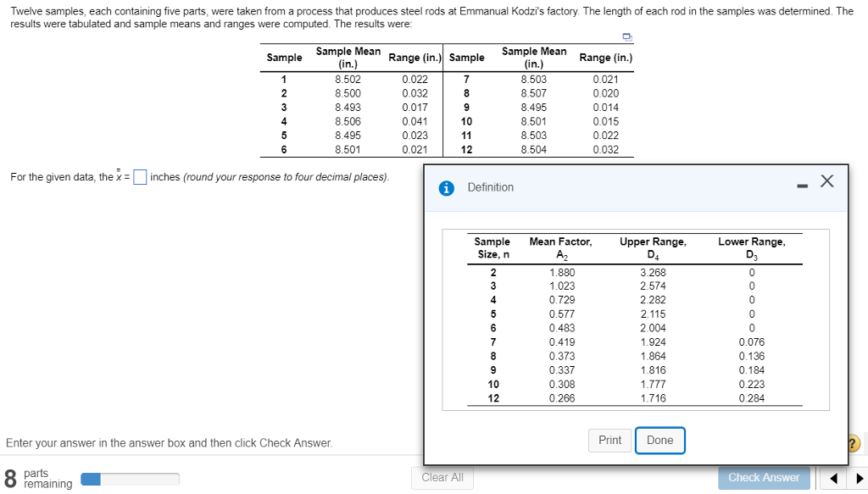Click the Print button in the Definition dialog
The image size is (868, 494).
coord(609,440)
